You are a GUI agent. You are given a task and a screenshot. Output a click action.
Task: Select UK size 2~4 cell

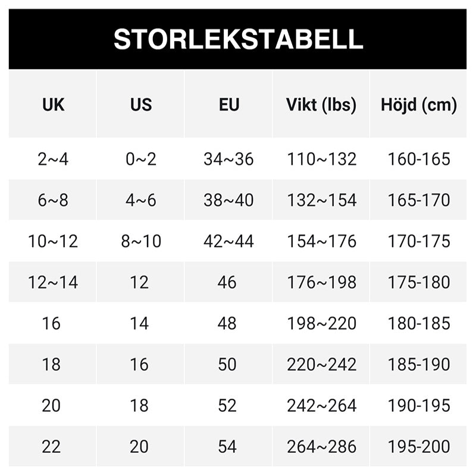tap(52, 159)
